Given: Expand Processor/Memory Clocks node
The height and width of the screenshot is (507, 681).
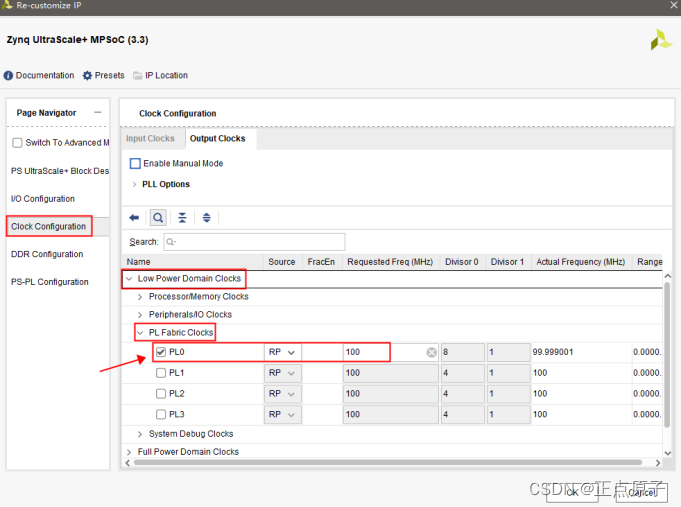Looking at the screenshot, I should [x=140, y=297].
